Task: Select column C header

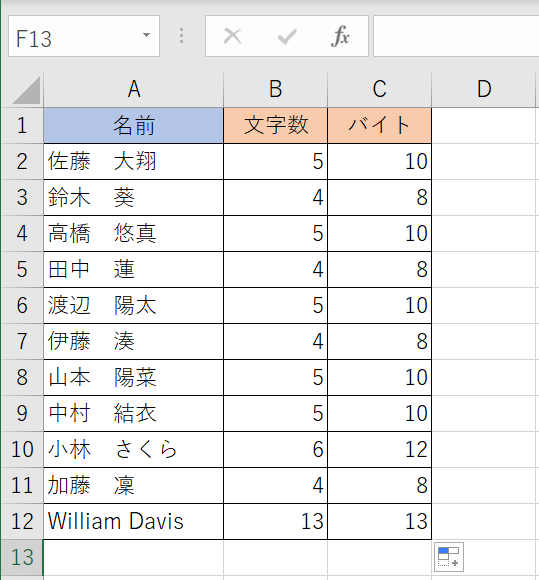Action: [380, 90]
